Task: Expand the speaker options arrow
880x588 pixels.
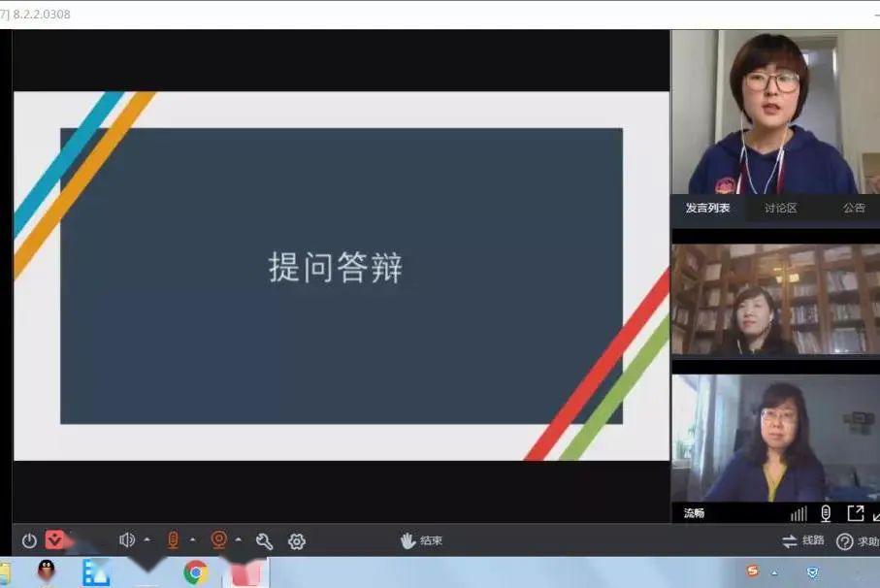Action: [x=147, y=539]
